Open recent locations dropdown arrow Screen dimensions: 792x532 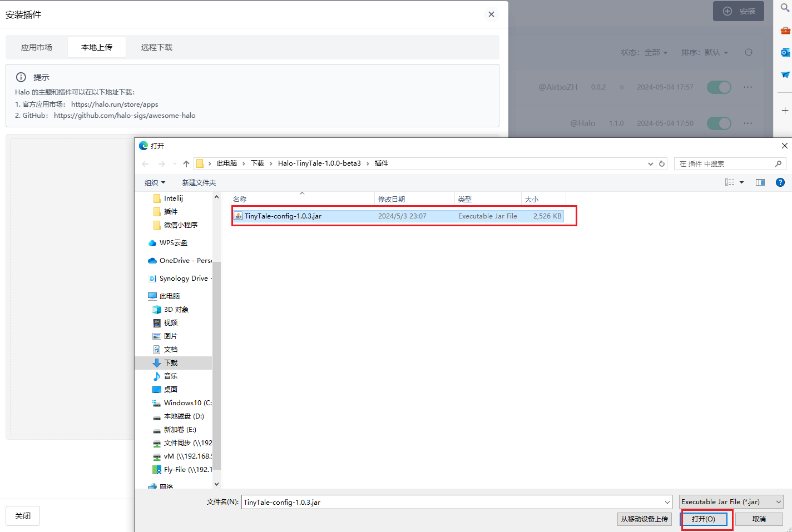tap(175, 163)
